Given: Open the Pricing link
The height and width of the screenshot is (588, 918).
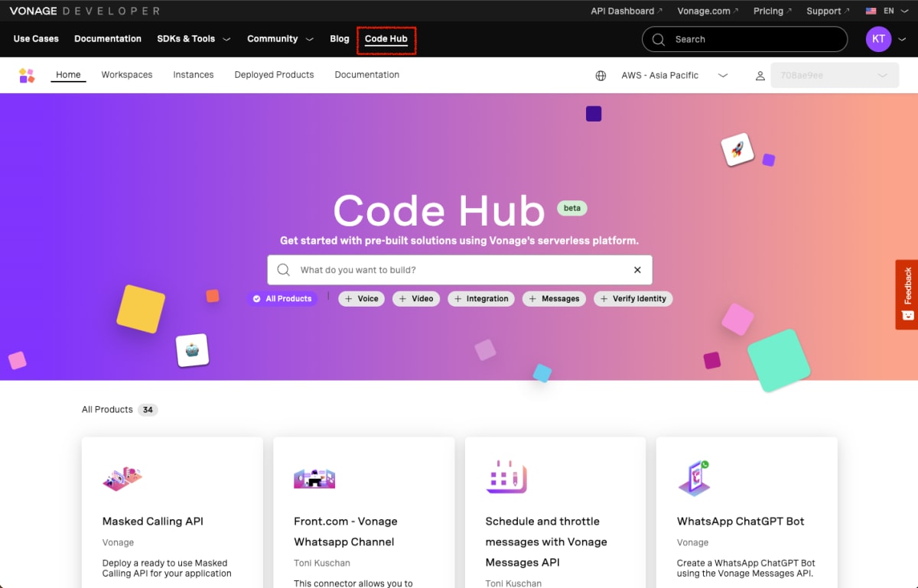Looking at the screenshot, I should 773,11.
